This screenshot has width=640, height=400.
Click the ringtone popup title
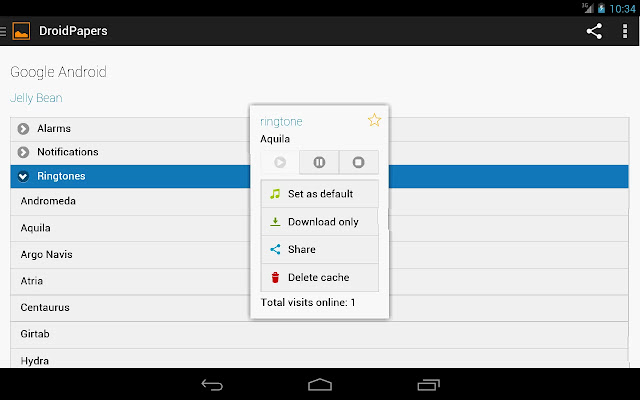[281, 122]
